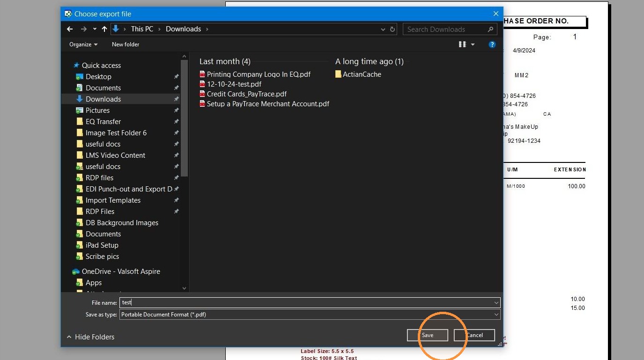This screenshot has height=360, width=644.
Task: Open the iPad Setup folder
Action: (102, 245)
